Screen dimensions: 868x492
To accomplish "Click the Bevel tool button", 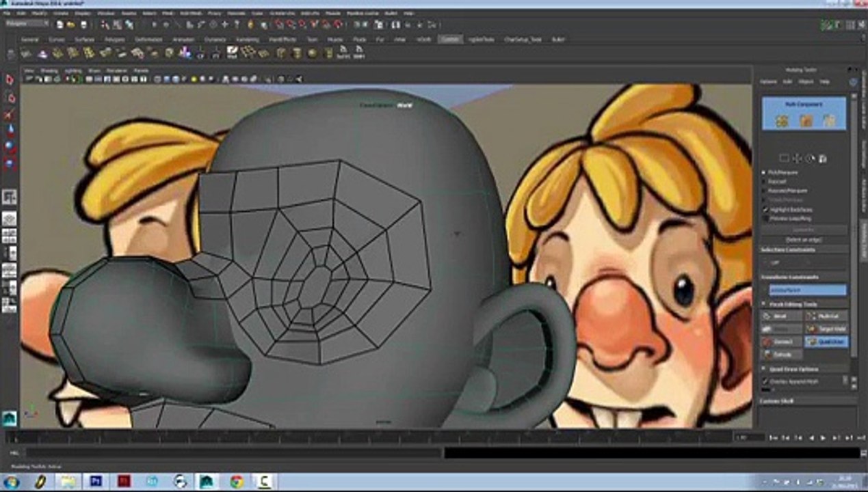I will pos(782,316).
